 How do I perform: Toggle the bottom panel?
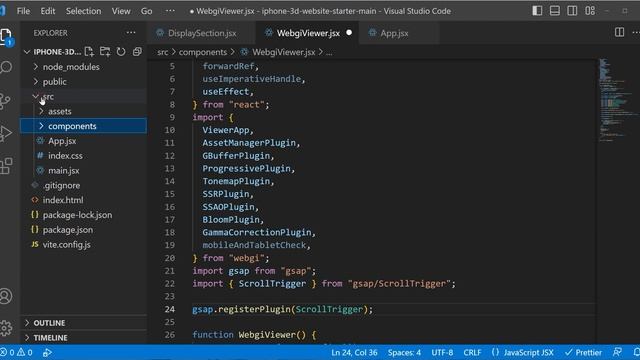tap(555, 11)
